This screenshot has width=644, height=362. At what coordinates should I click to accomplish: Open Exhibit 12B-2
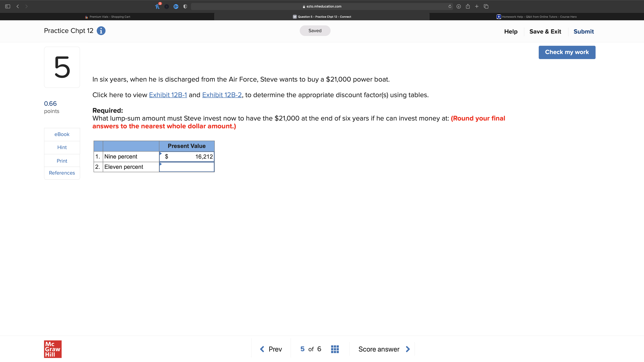coord(222,95)
